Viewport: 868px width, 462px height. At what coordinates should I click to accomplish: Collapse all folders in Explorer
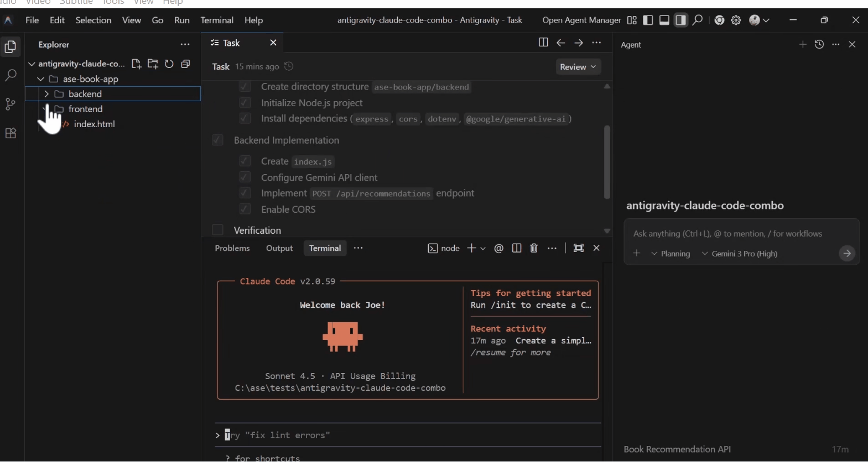186,64
